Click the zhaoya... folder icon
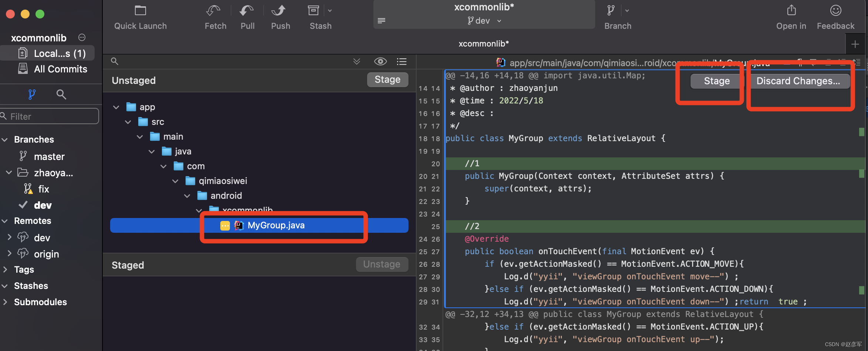 23,173
